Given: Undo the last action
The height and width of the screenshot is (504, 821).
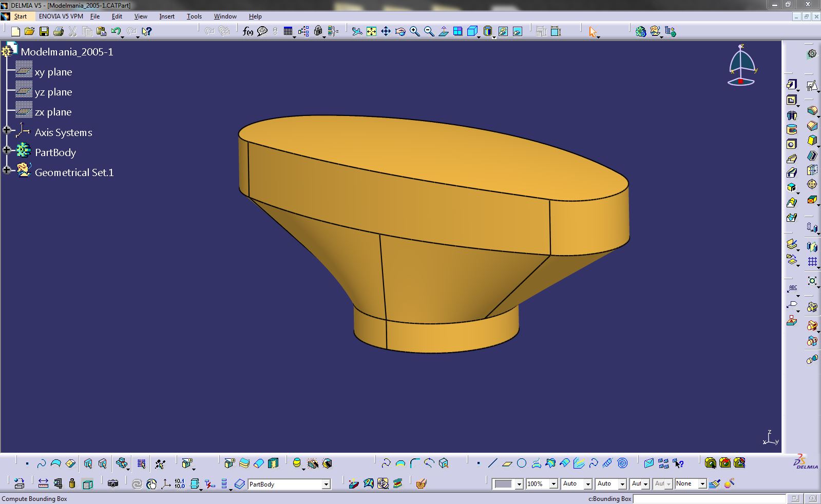Looking at the screenshot, I should coord(116,31).
